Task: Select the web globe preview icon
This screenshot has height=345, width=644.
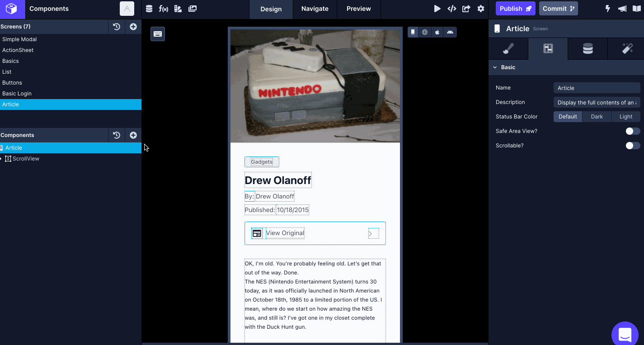Action: click(425, 32)
